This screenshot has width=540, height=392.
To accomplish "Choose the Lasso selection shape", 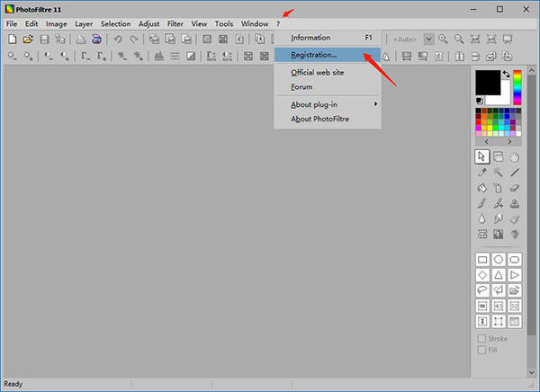I will tap(482, 290).
